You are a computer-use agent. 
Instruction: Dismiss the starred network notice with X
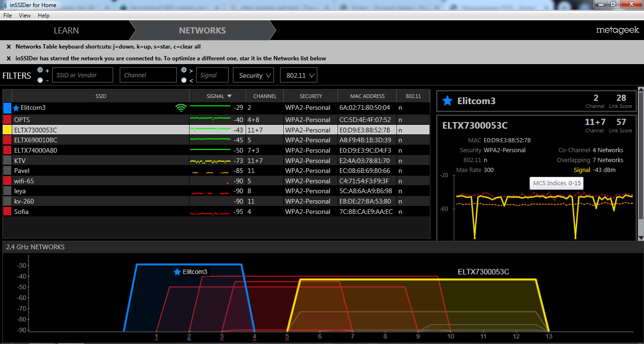click(8, 58)
